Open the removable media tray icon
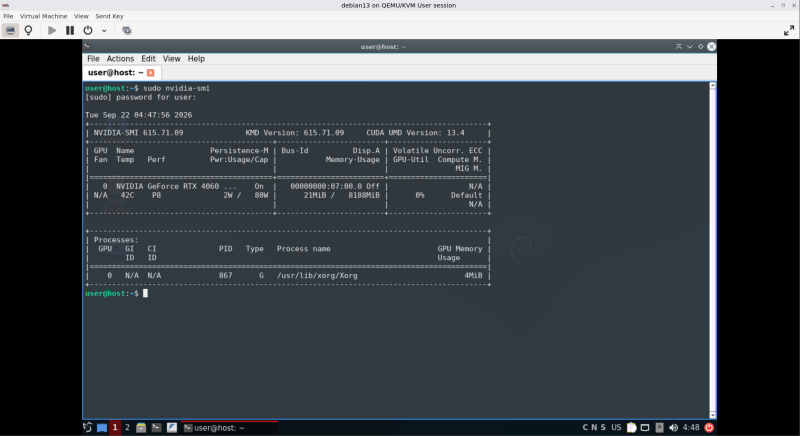Image resolution: width=800 pixels, height=436 pixels. point(659,427)
